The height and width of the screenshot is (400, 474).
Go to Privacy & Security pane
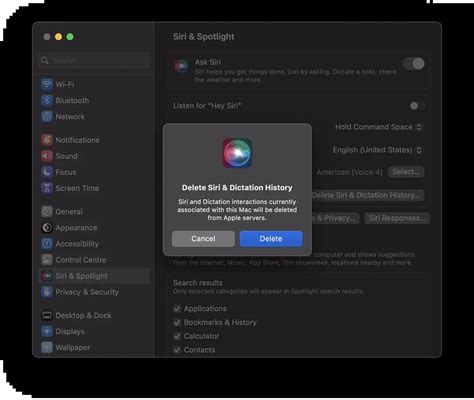pos(94,292)
